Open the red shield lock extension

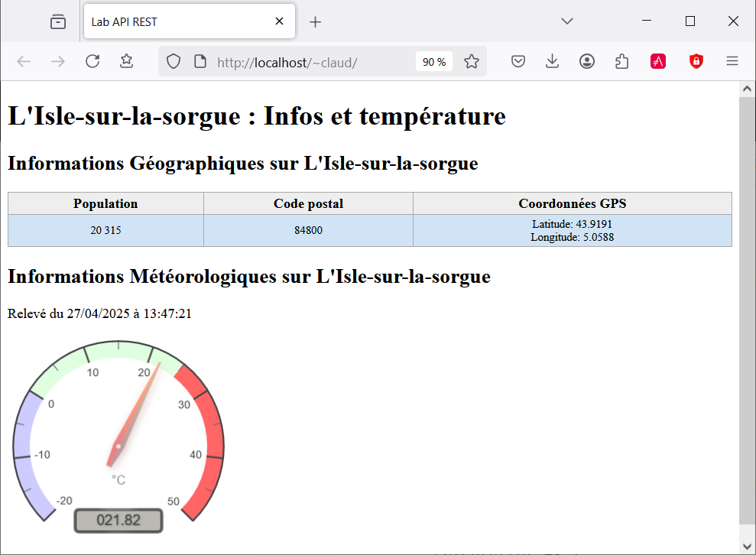(x=696, y=61)
